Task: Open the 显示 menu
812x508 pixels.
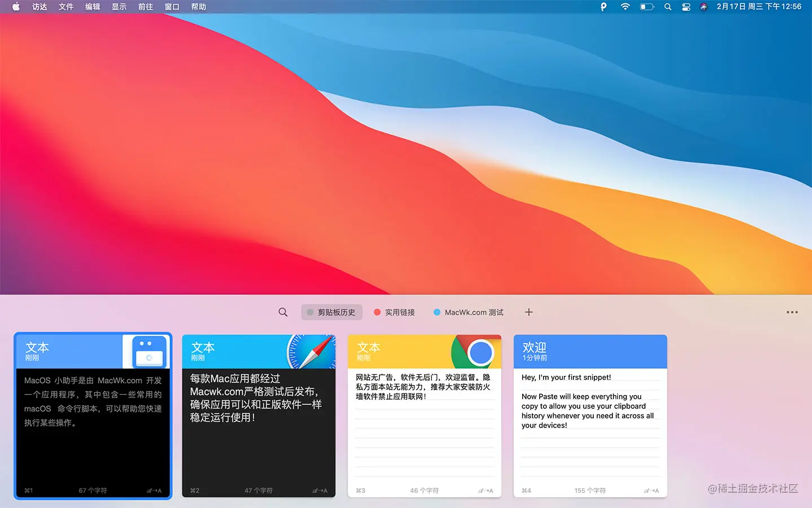Action: (x=119, y=7)
